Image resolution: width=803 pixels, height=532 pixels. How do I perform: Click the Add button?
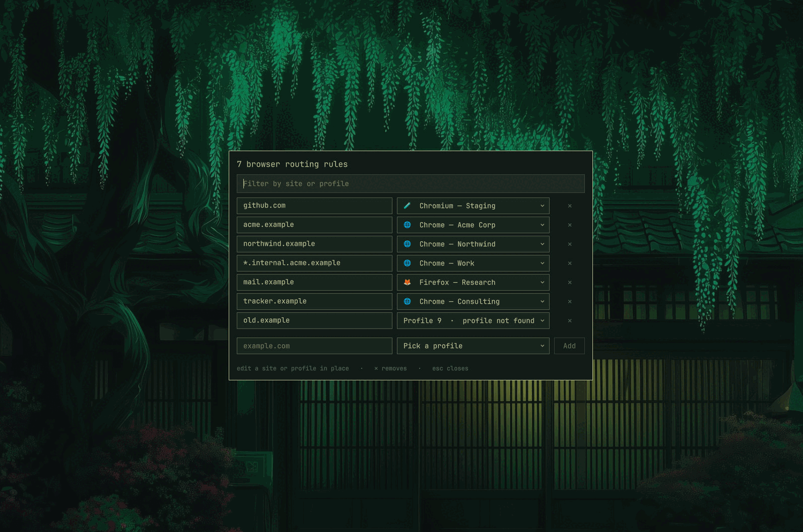[569, 346]
